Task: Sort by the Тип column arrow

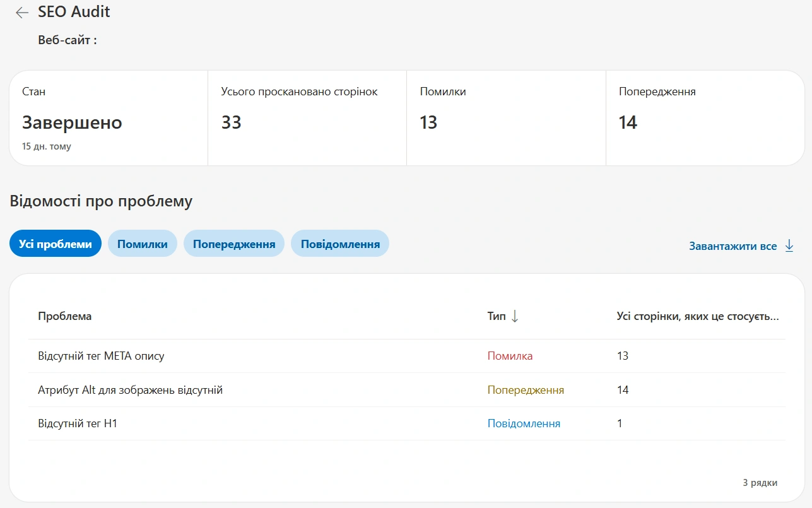Action: (515, 316)
